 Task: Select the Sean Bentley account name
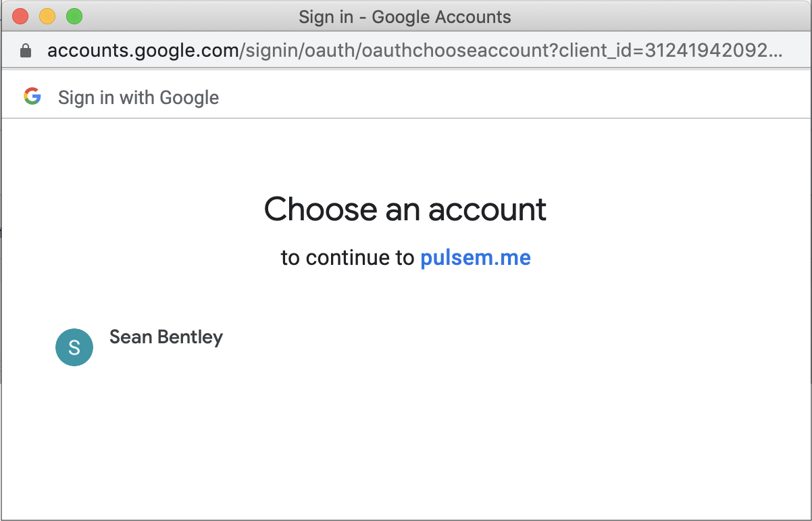coord(166,337)
